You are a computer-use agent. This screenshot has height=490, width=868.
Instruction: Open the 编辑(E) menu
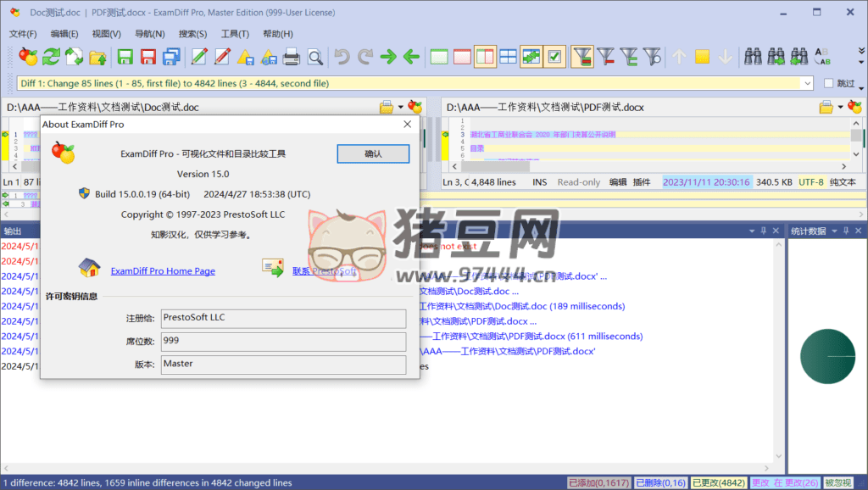(64, 34)
